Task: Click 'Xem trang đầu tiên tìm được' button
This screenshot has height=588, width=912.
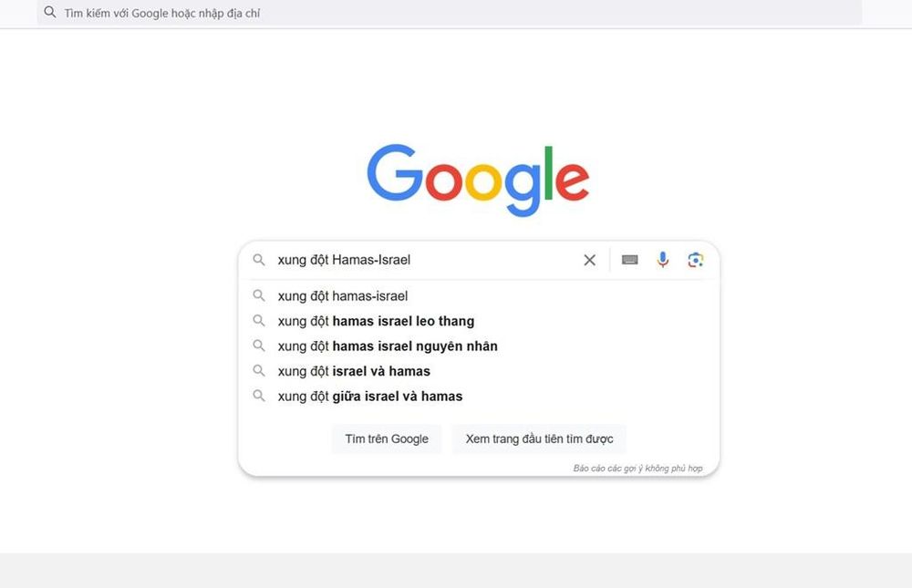Action: point(539,439)
